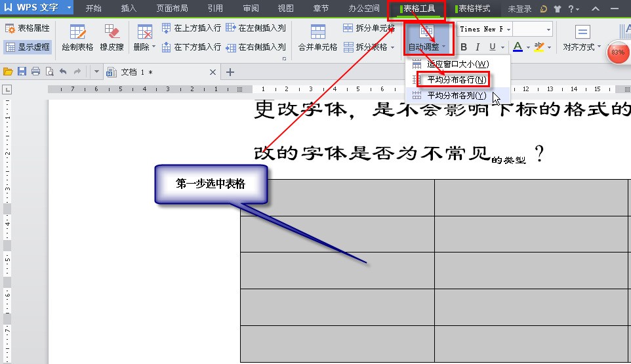Close the 文档 1 document tab

click(x=213, y=72)
